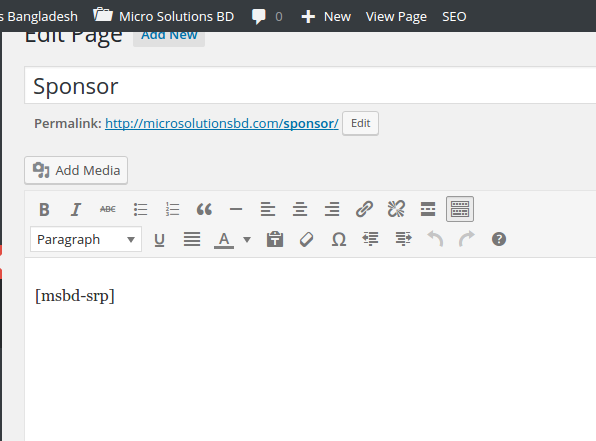Open the text color picker arrow
Image resolution: width=596 pixels, height=441 pixels.
click(247, 240)
